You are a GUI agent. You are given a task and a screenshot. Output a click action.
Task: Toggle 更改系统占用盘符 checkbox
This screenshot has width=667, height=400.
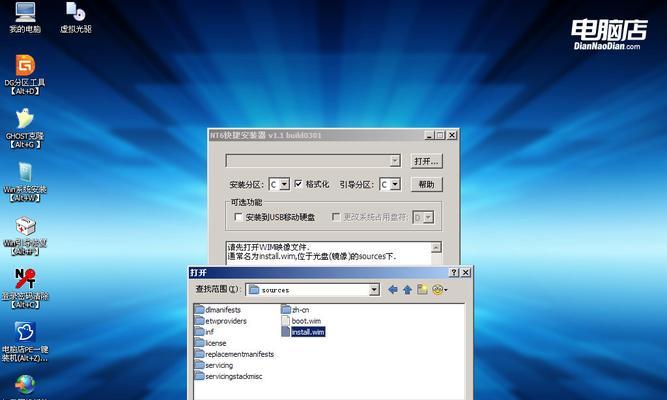click(336, 217)
